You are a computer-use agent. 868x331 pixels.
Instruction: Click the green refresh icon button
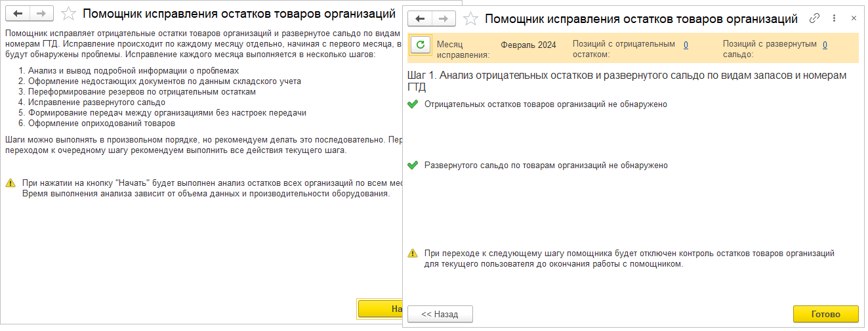(420, 45)
